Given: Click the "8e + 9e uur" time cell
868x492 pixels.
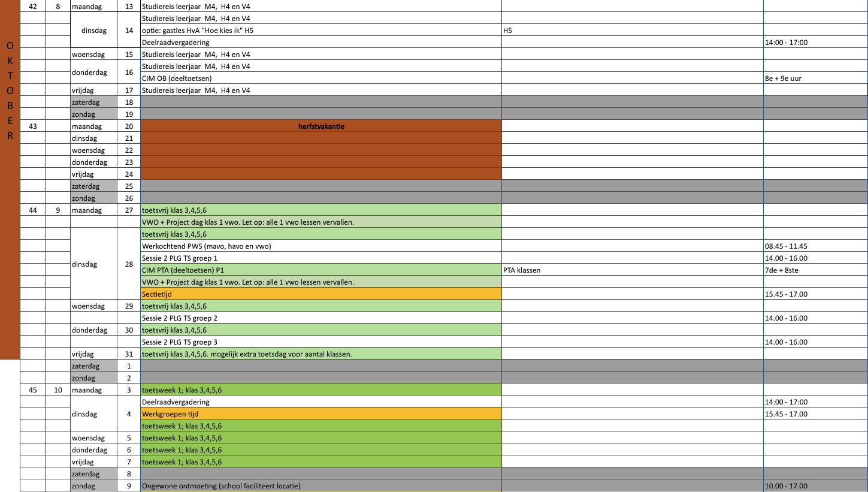Looking at the screenshot, I should pyautogui.click(x=815, y=79).
